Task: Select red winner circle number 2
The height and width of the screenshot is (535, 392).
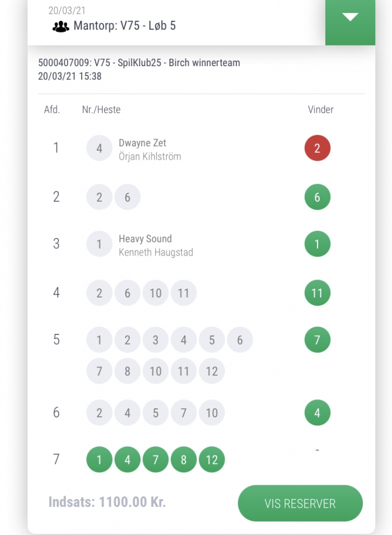Action: (317, 148)
